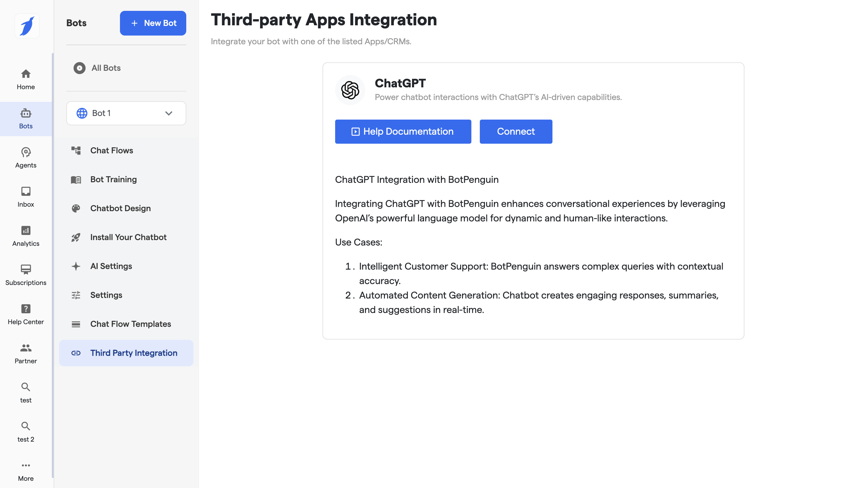Open Chat Flow Templates

pos(131,324)
